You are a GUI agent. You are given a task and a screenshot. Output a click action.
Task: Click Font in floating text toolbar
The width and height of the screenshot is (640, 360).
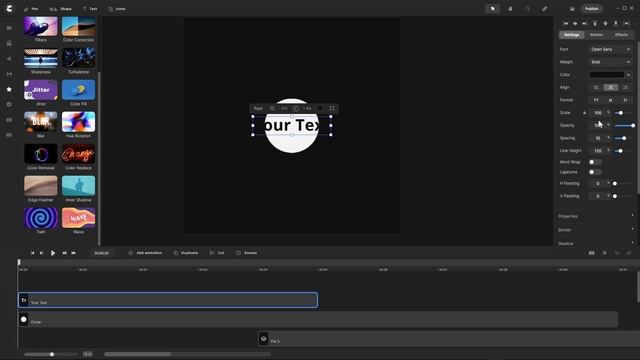coord(258,109)
